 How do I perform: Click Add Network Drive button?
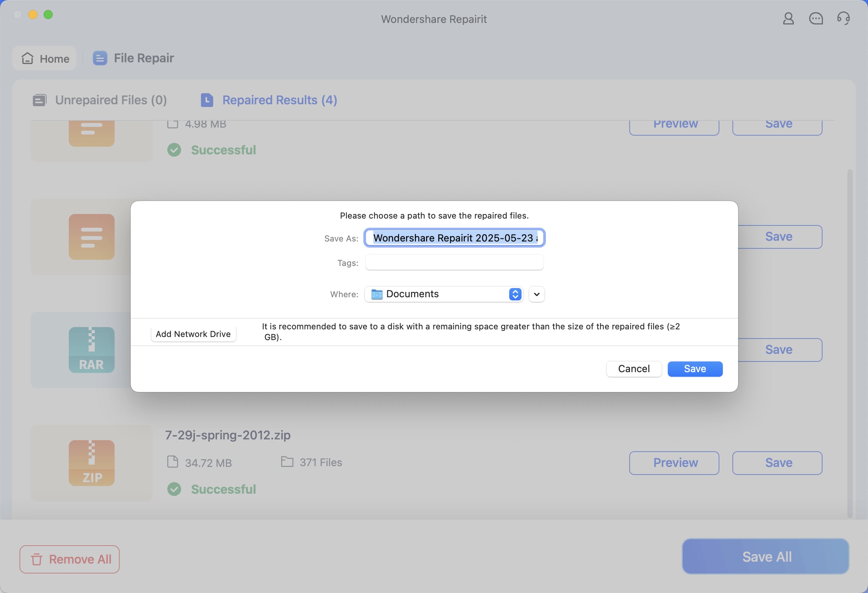[193, 334]
